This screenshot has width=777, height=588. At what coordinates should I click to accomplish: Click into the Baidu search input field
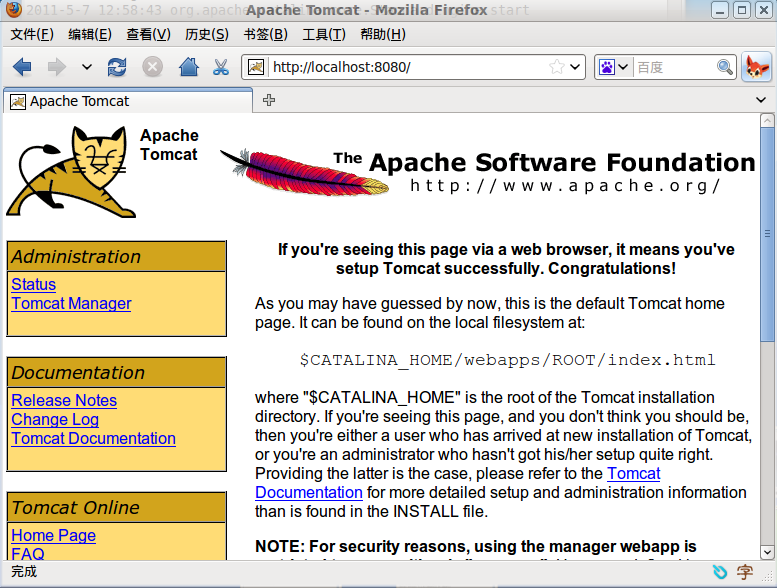tap(674, 67)
